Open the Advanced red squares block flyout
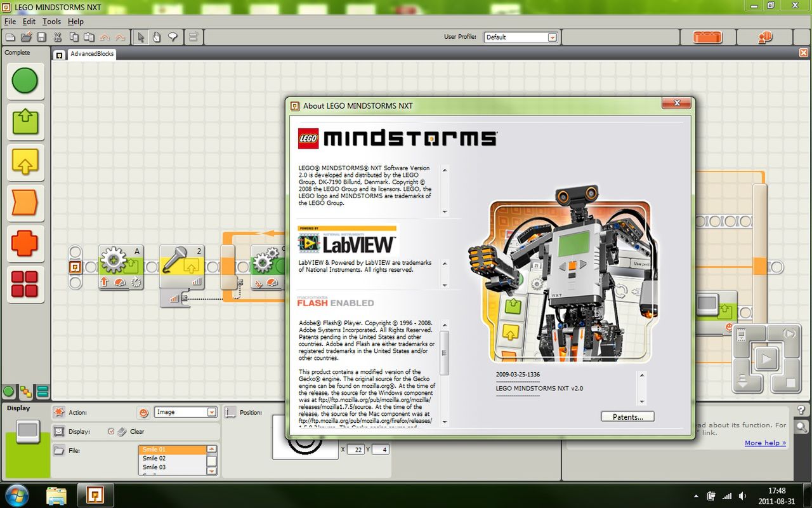The image size is (812, 508). point(25,284)
